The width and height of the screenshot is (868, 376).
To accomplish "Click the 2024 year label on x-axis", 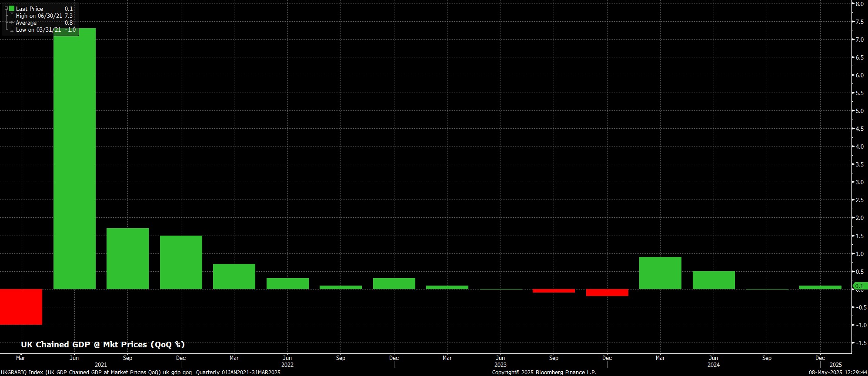I will click(x=714, y=365).
